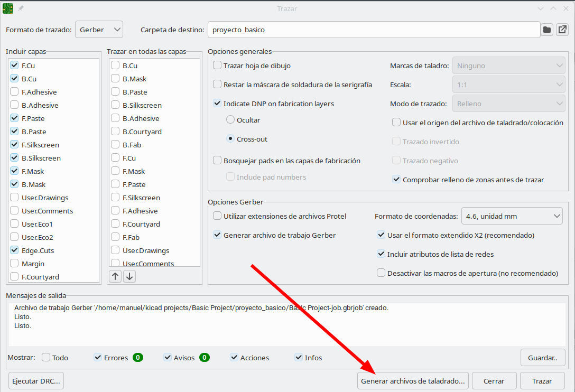The height and width of the screenshot is (392, 575).
Task: Click the Ejecutar DRC button
Action: coord(37,380)
